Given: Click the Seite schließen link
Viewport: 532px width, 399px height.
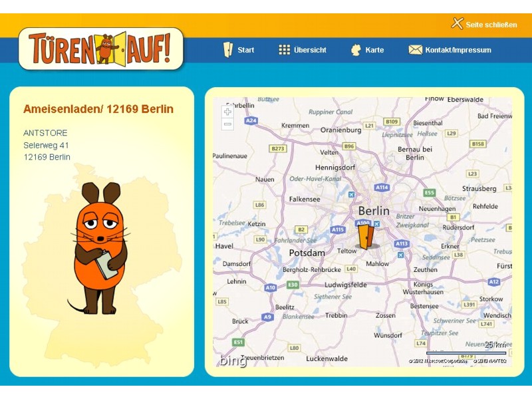Looking at the screenshot, I should [491, 25].
